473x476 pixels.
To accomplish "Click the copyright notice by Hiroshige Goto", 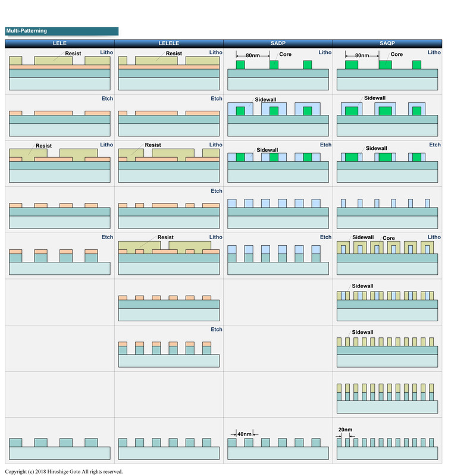I will (x=64, y=471).
